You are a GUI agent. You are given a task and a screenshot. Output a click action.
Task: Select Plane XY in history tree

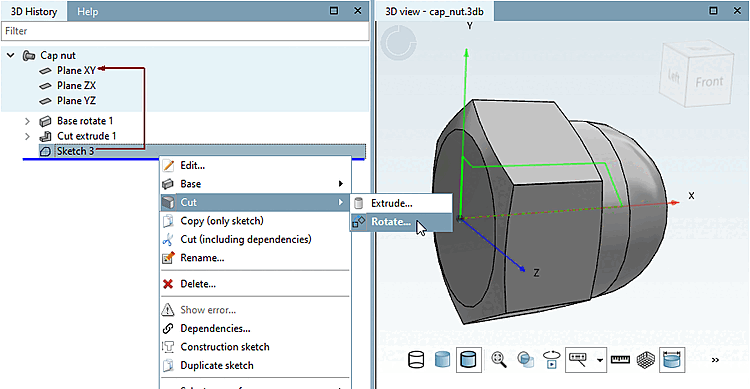77,70
